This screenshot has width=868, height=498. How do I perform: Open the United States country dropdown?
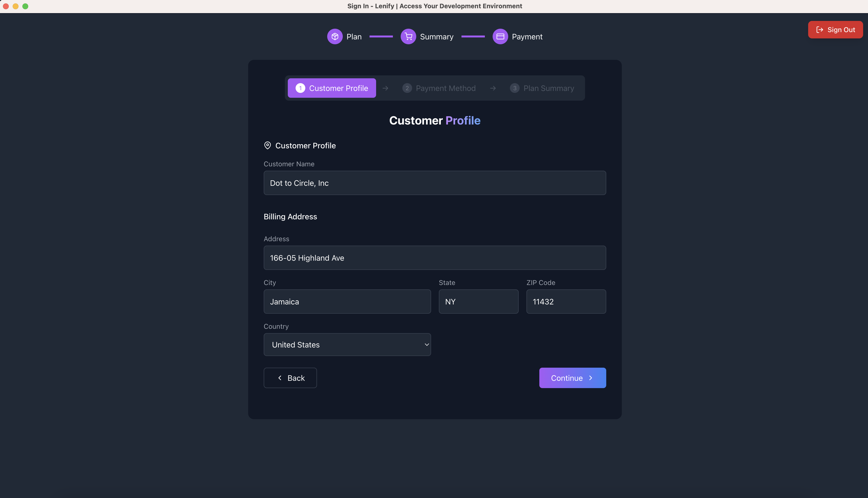click(x=347, y=344)
